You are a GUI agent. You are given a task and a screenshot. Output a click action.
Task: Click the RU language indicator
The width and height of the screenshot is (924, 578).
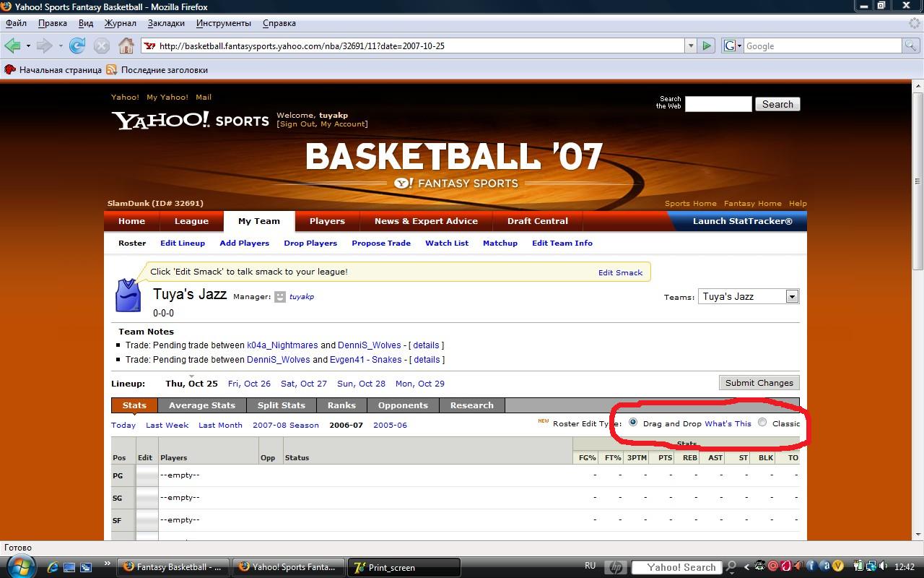[x=590, y=566]
